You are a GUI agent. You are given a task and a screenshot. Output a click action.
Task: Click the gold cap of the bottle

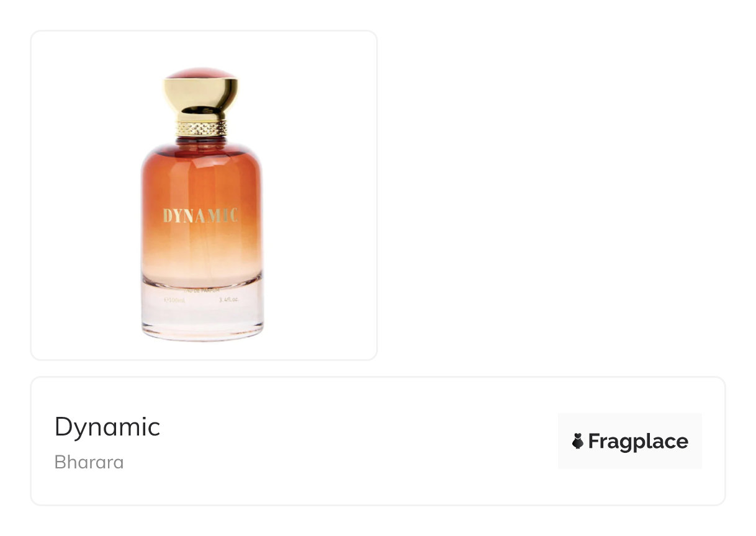click(x=200, y=98)
